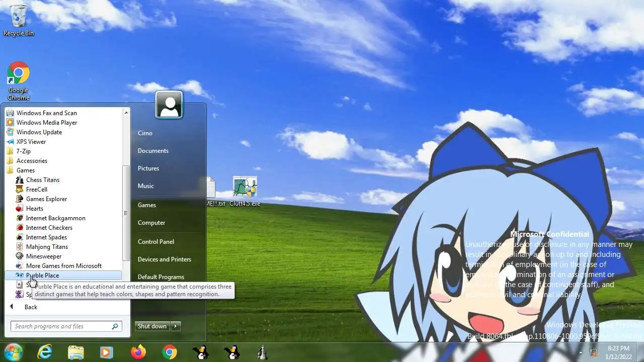This screenshot has height=362, width=644.
Task: Launch Purble Place
Action: pyautogui.click(x=63, y=276)
